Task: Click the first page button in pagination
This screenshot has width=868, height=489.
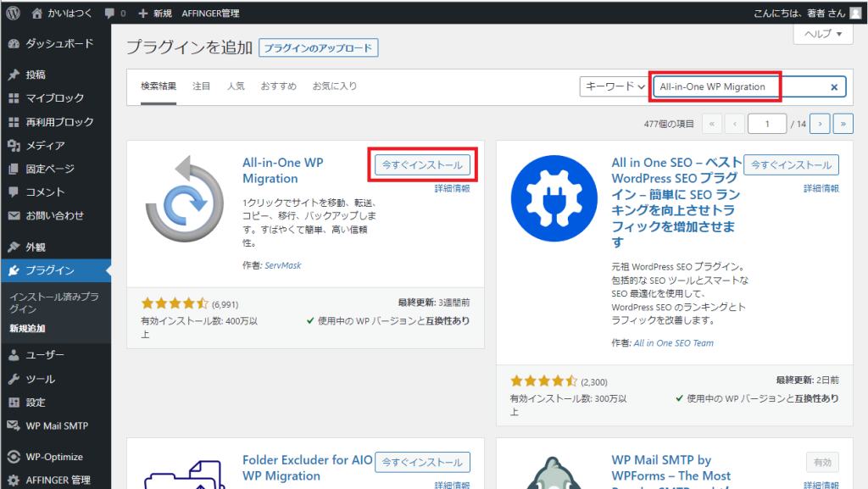Action: point(712,124)
